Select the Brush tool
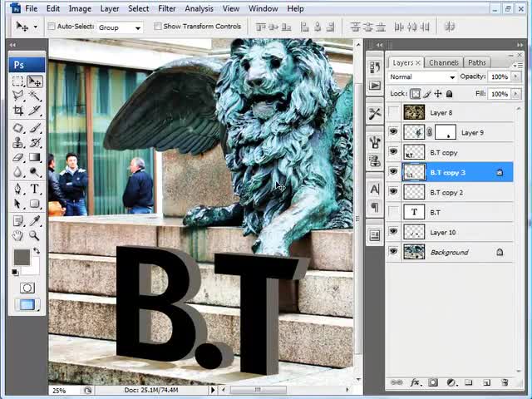The image size is (532, 399). (x=35, y=128)
